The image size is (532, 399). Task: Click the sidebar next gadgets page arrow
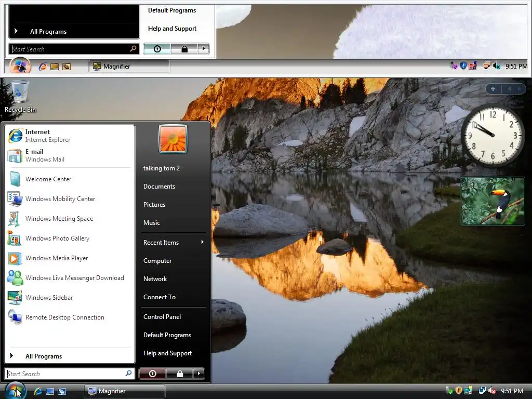519,89
